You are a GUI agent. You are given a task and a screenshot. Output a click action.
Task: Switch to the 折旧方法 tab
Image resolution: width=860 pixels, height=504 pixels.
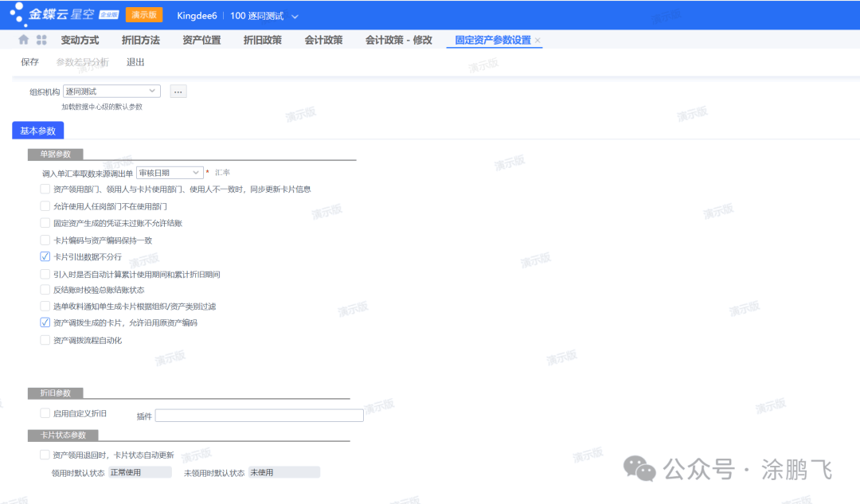(x=140, y=40)
